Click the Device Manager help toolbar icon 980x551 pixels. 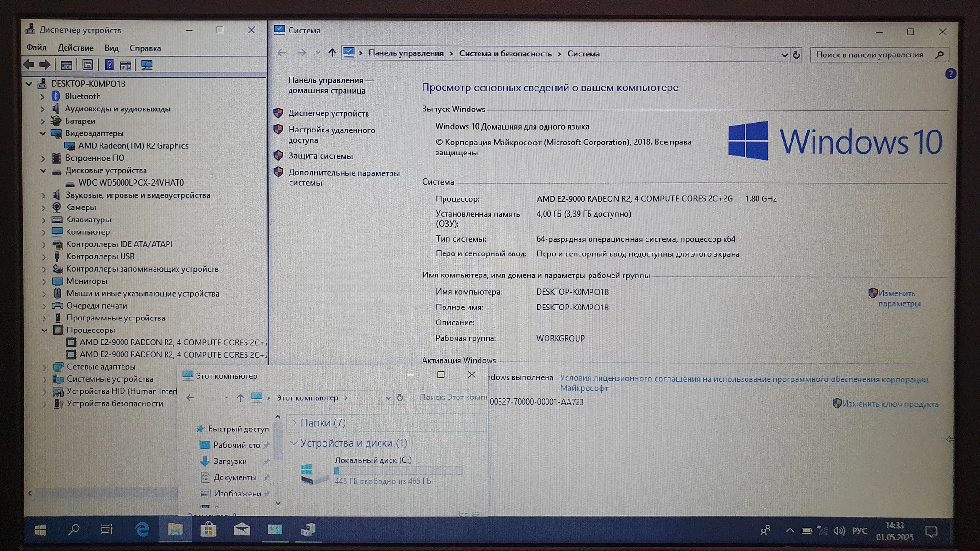[109, 65]
